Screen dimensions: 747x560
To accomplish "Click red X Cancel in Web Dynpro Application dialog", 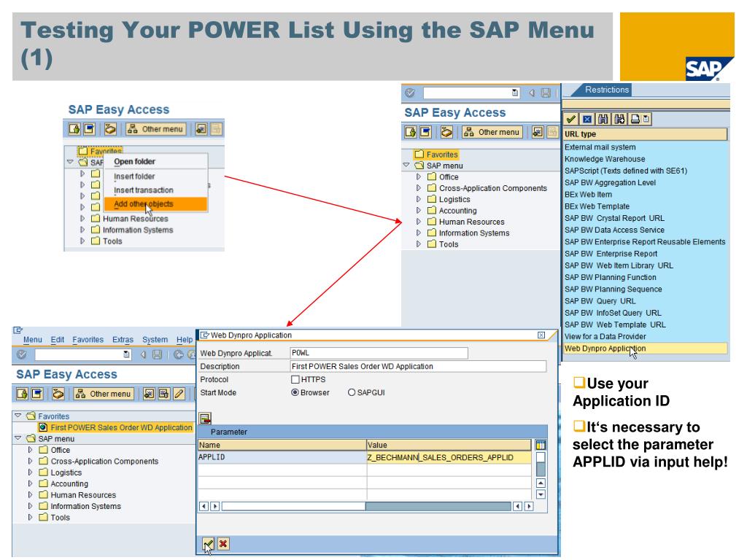I will [x=223, y=544].
